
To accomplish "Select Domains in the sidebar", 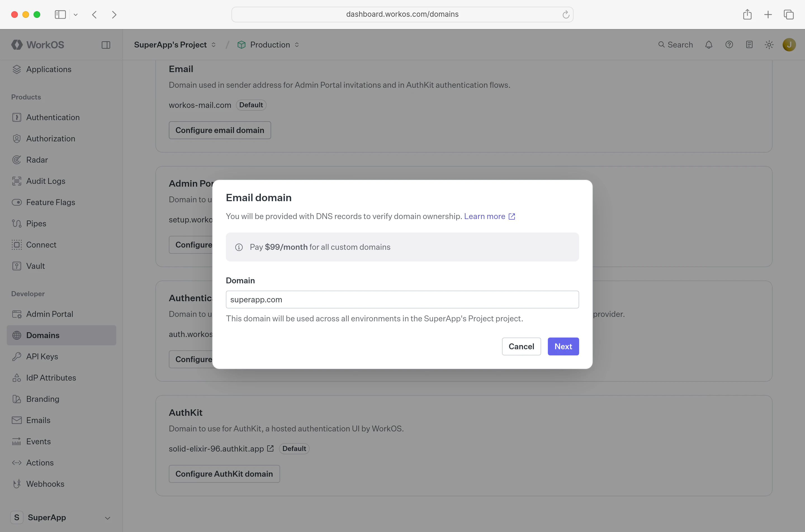I will [61, 335].
